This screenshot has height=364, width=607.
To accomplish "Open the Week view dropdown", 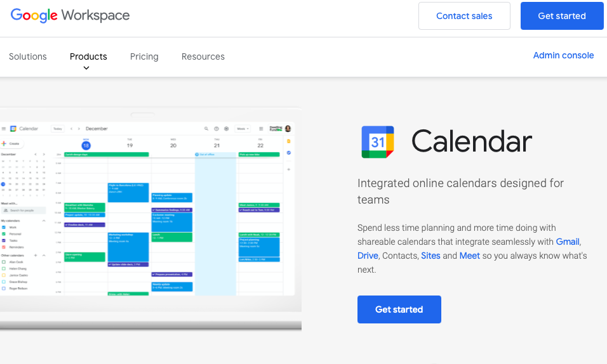I will pyautogui.click(x=243, y=129).
